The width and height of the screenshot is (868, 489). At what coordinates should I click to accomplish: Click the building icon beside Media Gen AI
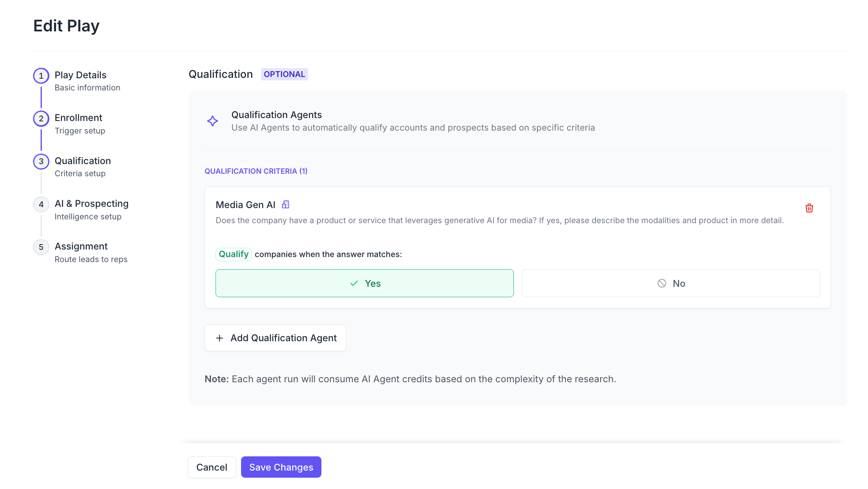pos(285,205)
